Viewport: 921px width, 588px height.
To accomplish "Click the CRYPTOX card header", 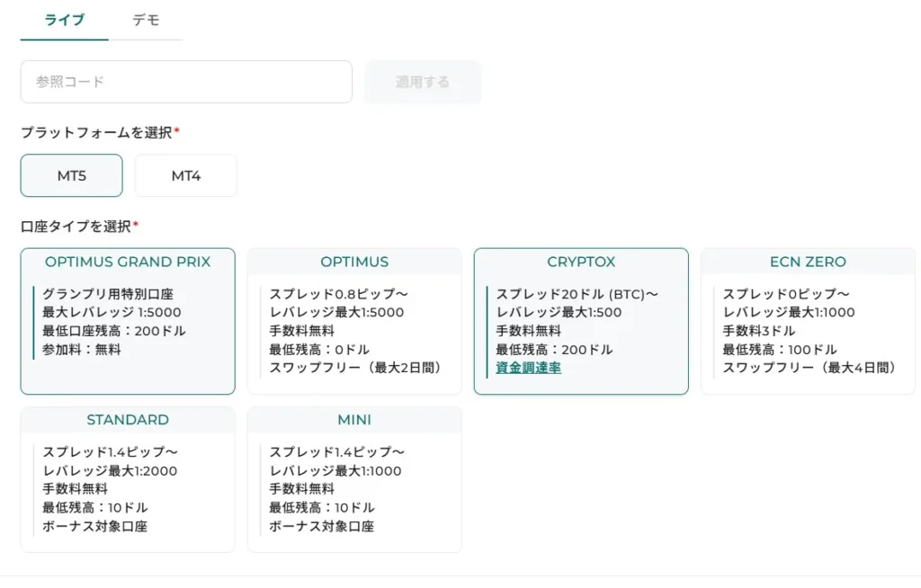I will [581, 262].
